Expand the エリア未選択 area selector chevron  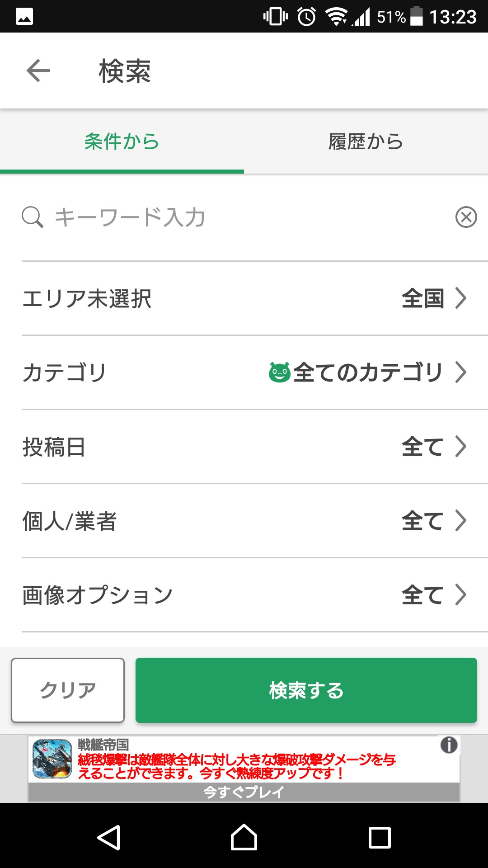click(460, 298)
